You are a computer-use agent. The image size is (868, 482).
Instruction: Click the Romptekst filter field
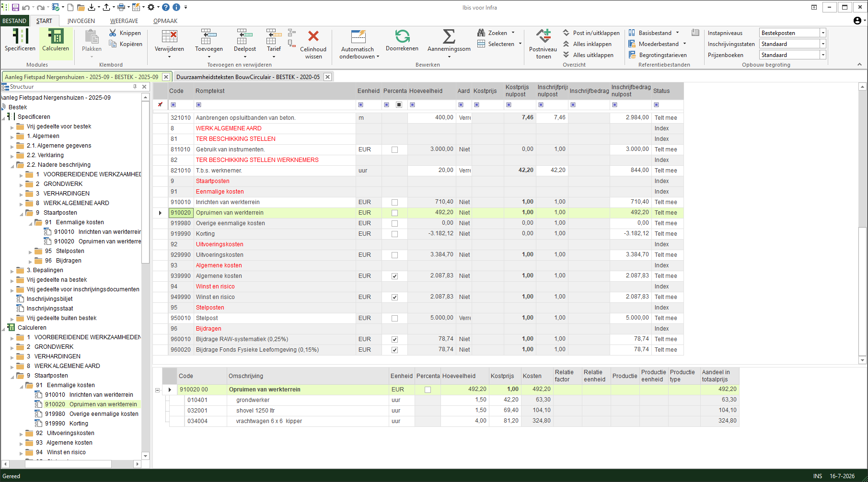pyautogui.click(x=275, y=104)
